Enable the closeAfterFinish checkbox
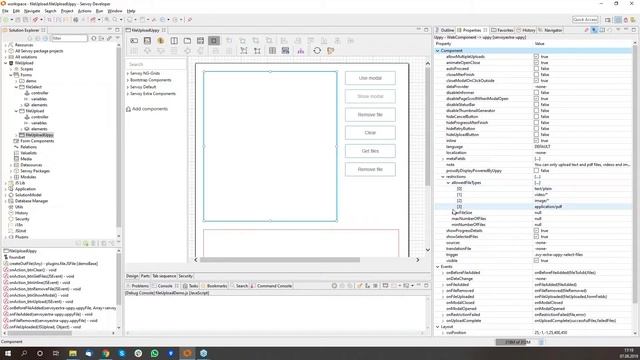Screen dimensions: 640x360 tap(536, 75)
